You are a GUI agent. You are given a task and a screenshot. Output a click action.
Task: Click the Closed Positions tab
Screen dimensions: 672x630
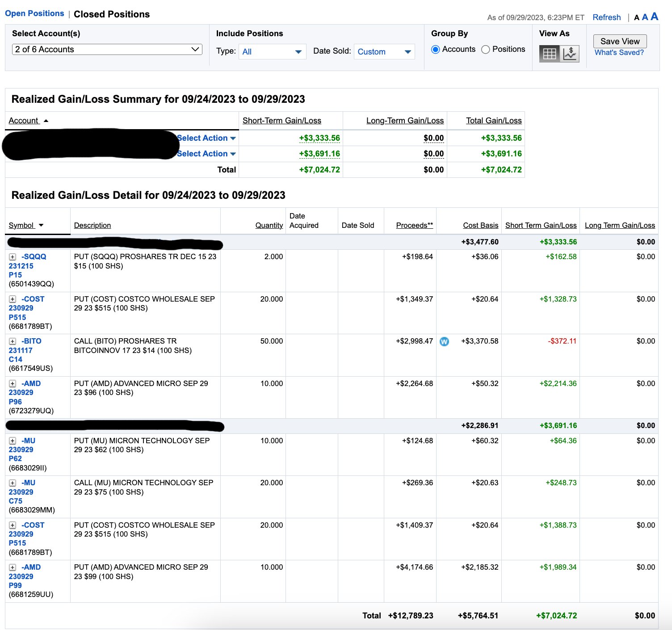pyautogui.click(x=112, y=14)
